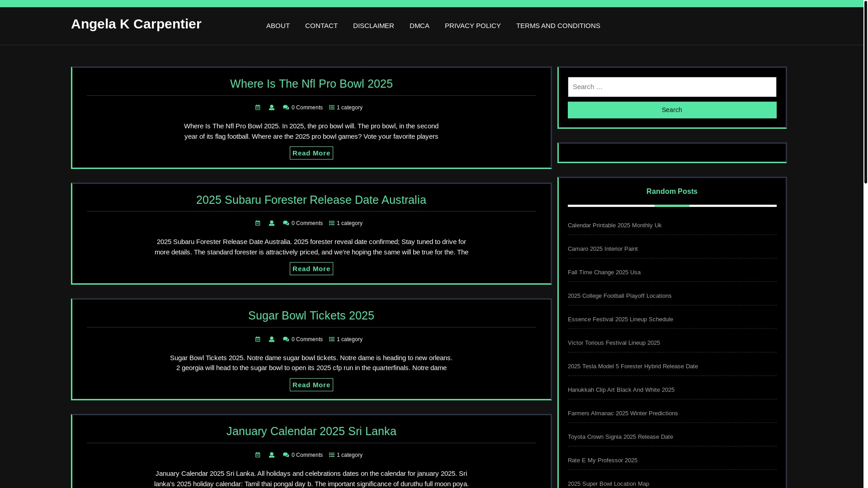Click author icon under January Calendar Sri Lanka post
The width and height of the screenshot is (868, 488).
pos(272,455)
